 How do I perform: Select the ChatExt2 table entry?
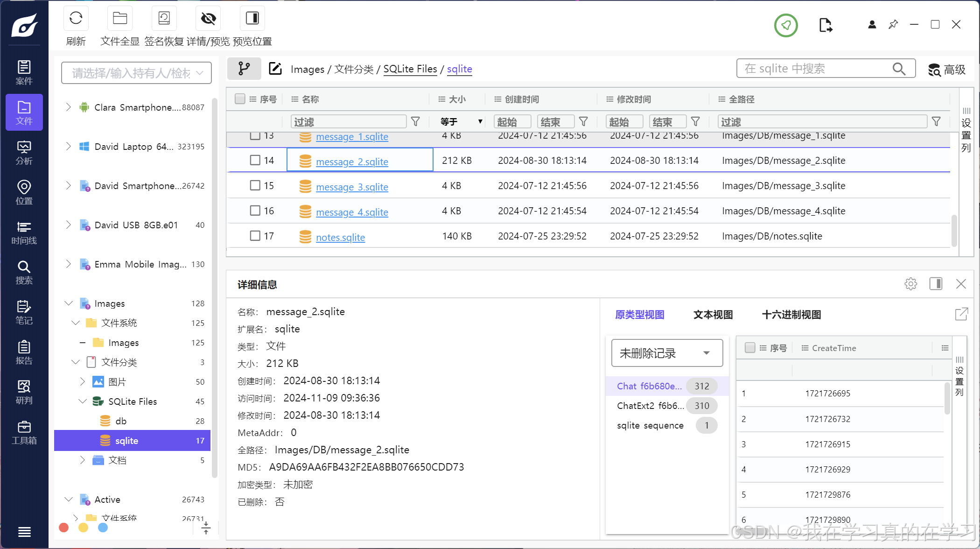pos(650,406)
